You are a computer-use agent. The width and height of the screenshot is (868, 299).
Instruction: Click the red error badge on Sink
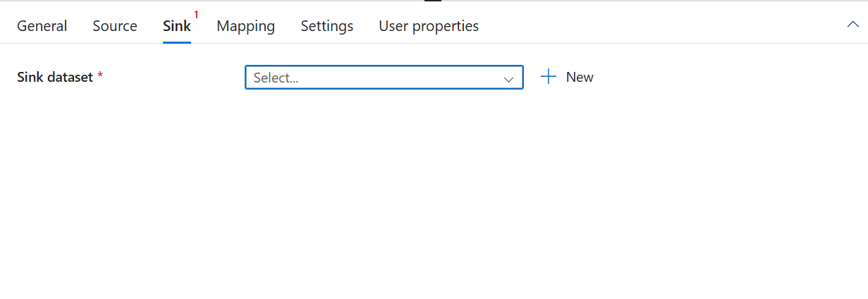pyautogui.click(x=196, y=15)
